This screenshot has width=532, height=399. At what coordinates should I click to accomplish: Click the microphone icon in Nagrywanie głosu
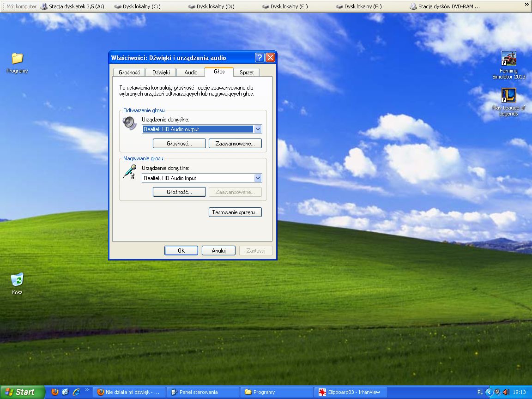[130, 172]
